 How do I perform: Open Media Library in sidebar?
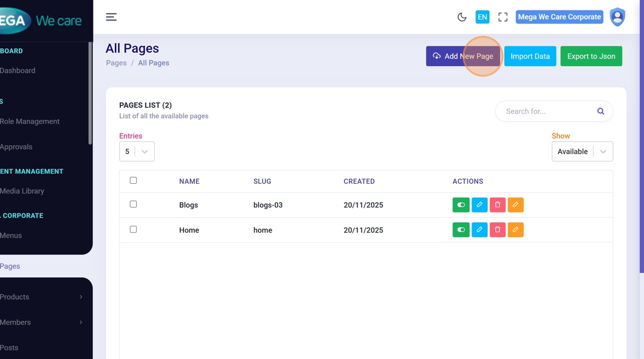[x=22, y=191]
